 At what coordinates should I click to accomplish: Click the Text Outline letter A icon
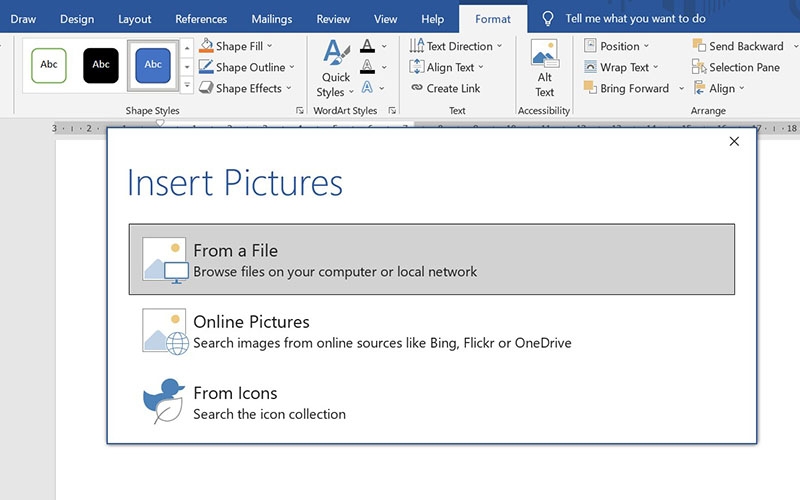pyautogui.click(x=367, y=66)
